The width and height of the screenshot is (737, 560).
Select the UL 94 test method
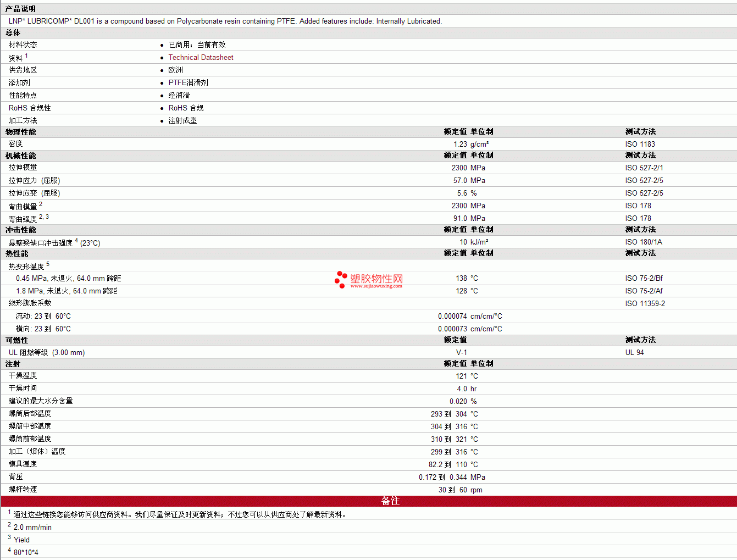pyautogui.click(x=635, y=352)
